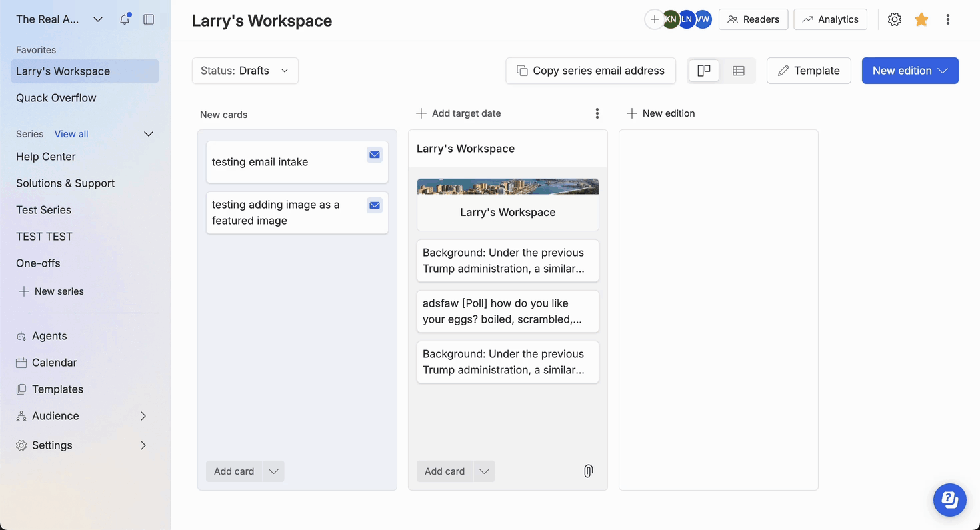Open the notifications bell
The image size is (980, 530).
coord(125,19)
